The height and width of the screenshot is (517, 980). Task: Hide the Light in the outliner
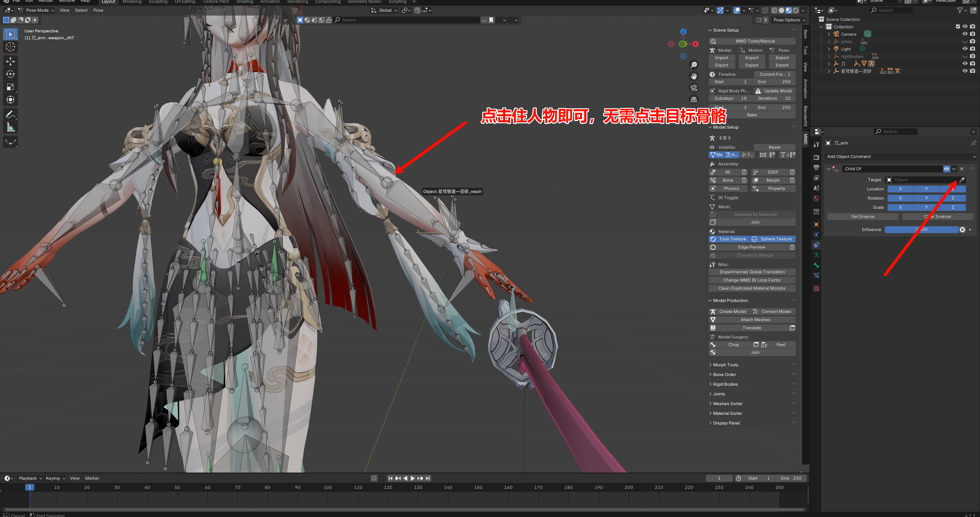(x=965, y=49)
